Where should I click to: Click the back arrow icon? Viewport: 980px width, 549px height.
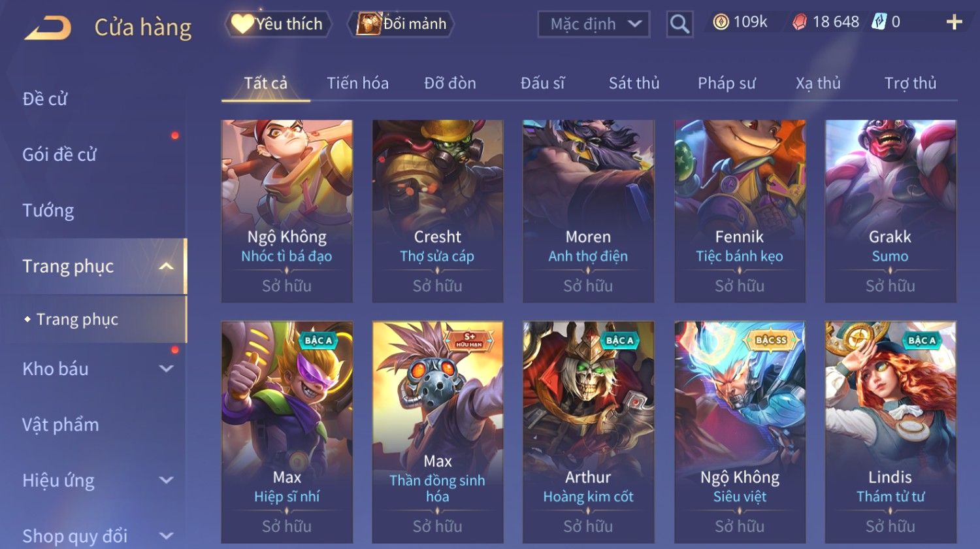click(48, 28)
